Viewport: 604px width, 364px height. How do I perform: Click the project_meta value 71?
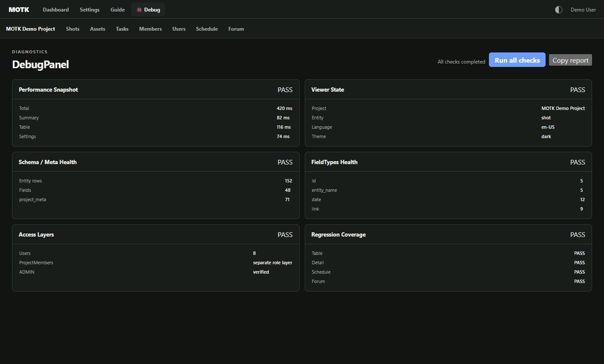(x=287, y=199)
